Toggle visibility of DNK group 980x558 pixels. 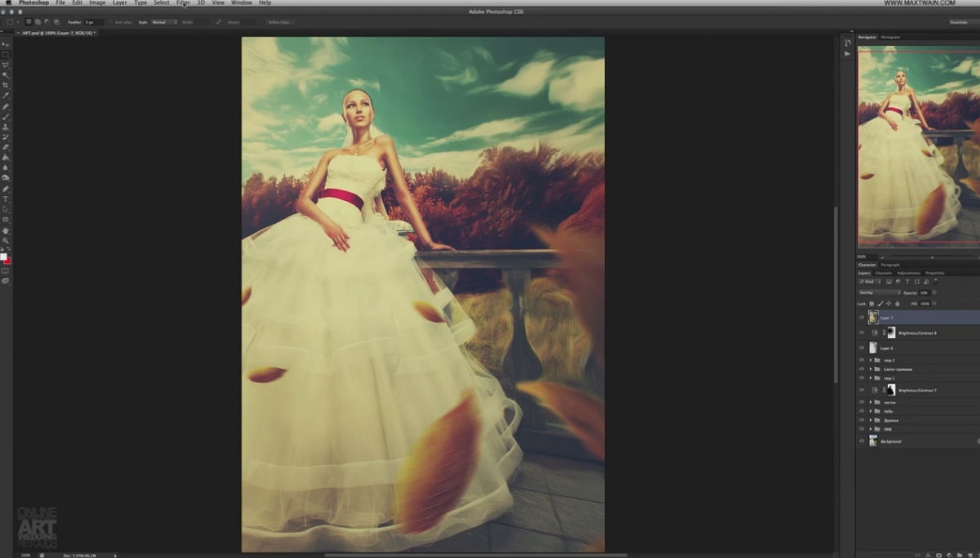click(x=862, y=429)
